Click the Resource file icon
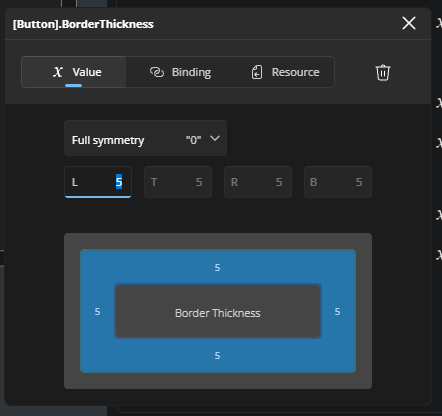 257,72
